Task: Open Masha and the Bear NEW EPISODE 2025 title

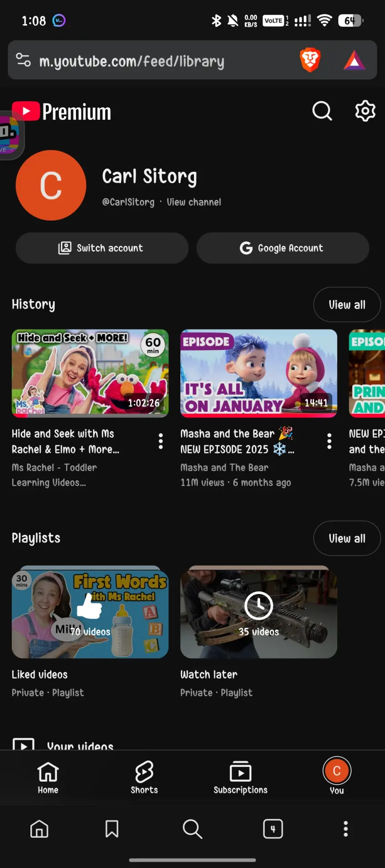Action: (x=237, y=441)
